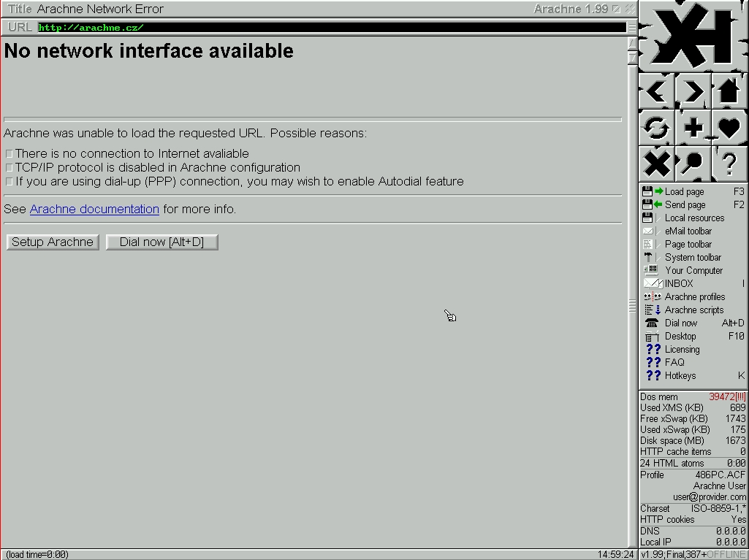Click the DNS 0.0.0.0 entry

click(x=693, y=531)
